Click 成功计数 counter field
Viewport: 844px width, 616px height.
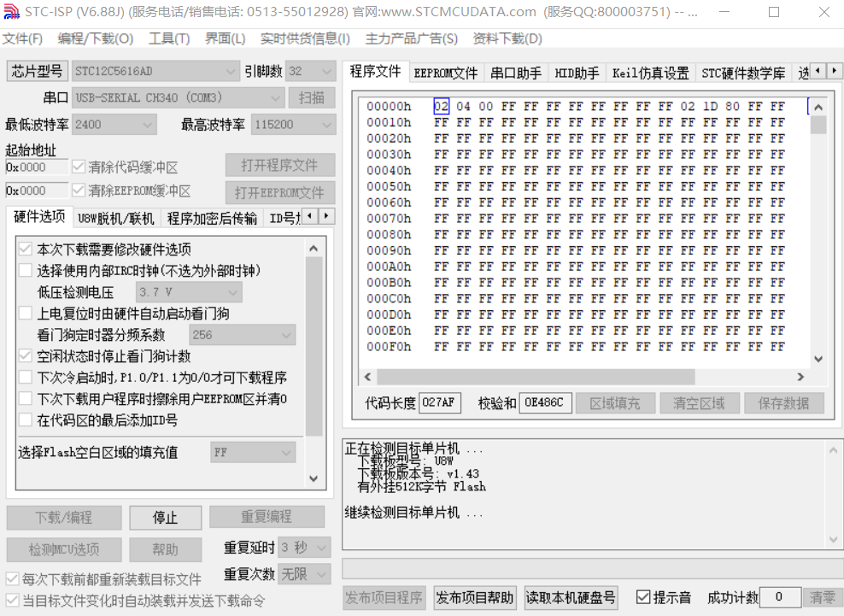[x=779, y=597]
